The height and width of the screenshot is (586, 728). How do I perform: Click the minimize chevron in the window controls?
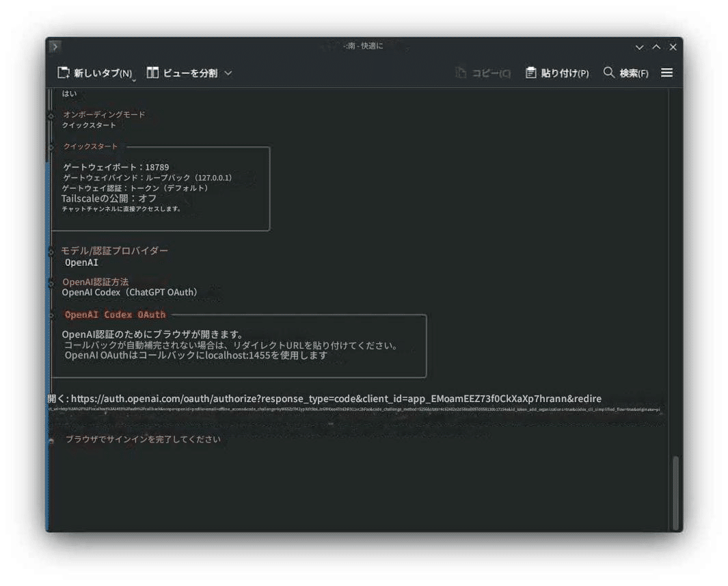pyautogui.click(x=638, y=48)
